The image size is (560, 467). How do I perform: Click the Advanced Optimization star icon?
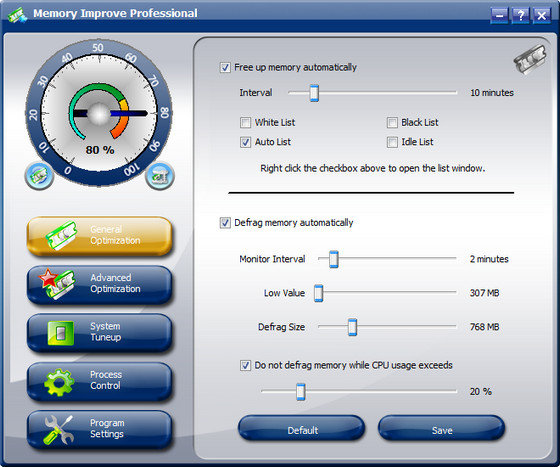click(57, 284)
